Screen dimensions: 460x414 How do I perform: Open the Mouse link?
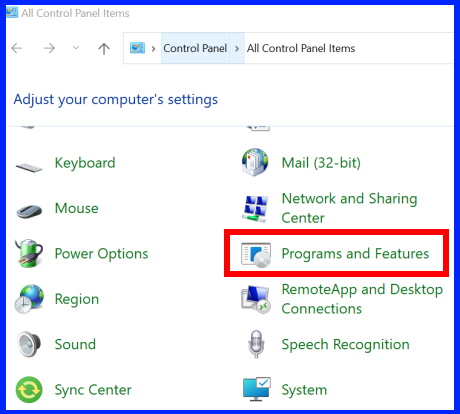[77, 208]
